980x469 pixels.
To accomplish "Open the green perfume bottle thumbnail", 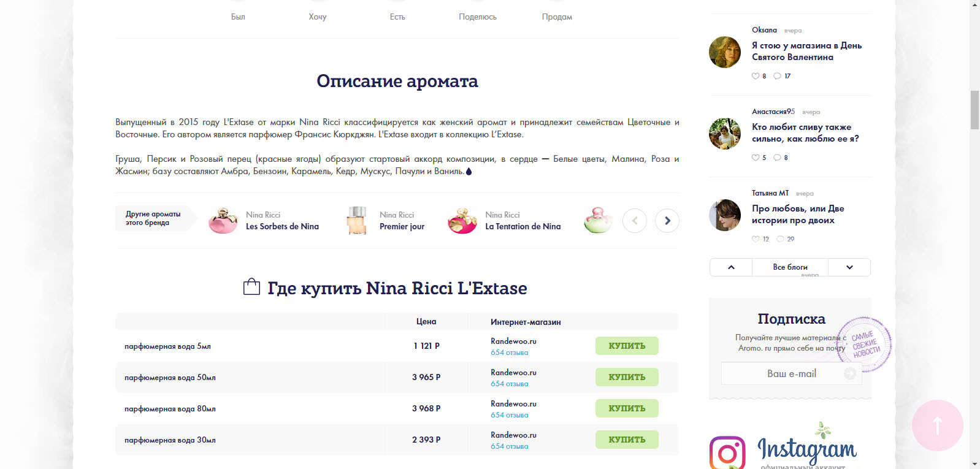I will (x=598, y=221).
